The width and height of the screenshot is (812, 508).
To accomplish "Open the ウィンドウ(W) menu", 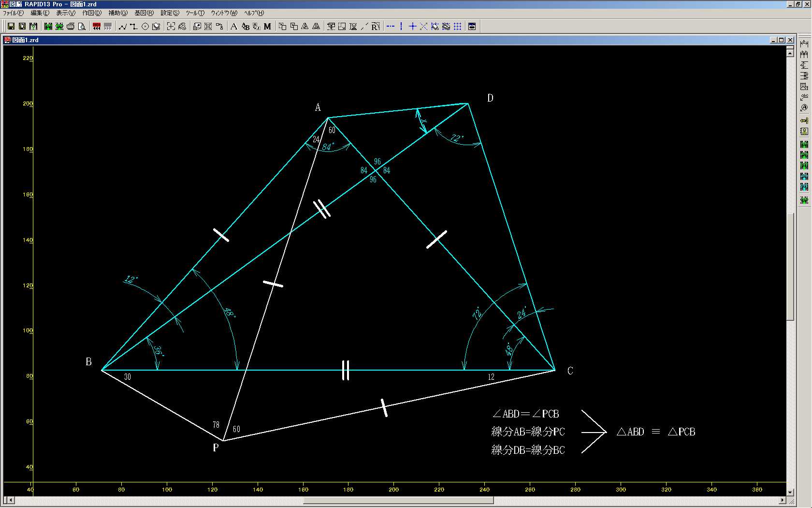I will click(224, 13).
